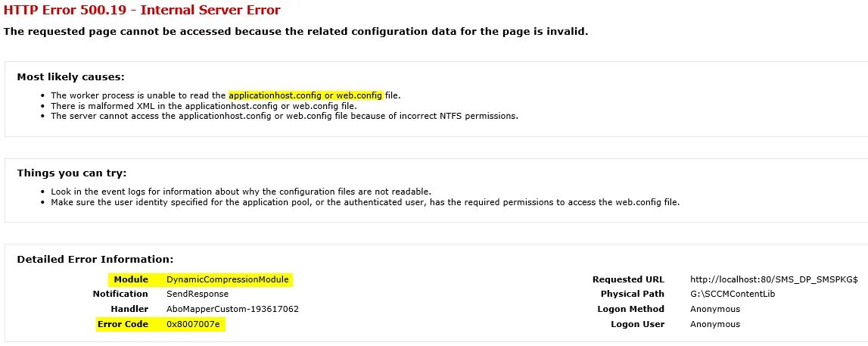Click the Logon Method Anonymous value
Viewport: 868px width, 346px height.
714,309
